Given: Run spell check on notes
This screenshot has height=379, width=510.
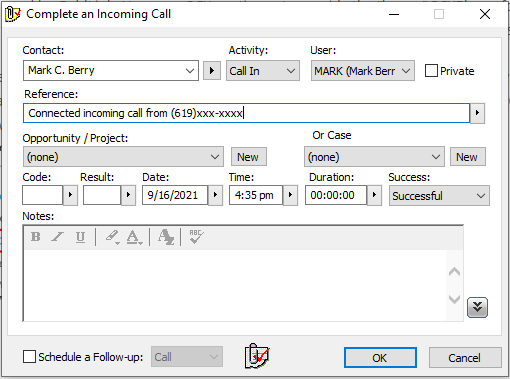Looking at the screenshot, I should point(196,236).
